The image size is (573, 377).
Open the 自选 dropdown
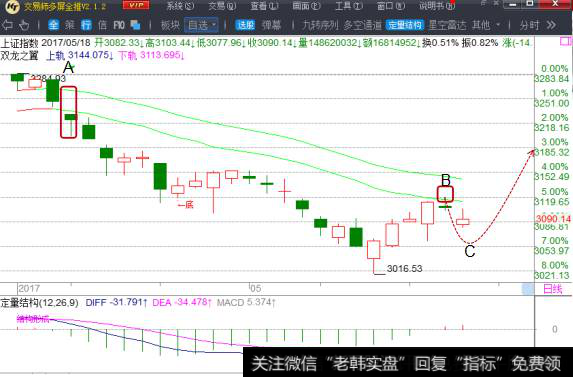[201, 25]
